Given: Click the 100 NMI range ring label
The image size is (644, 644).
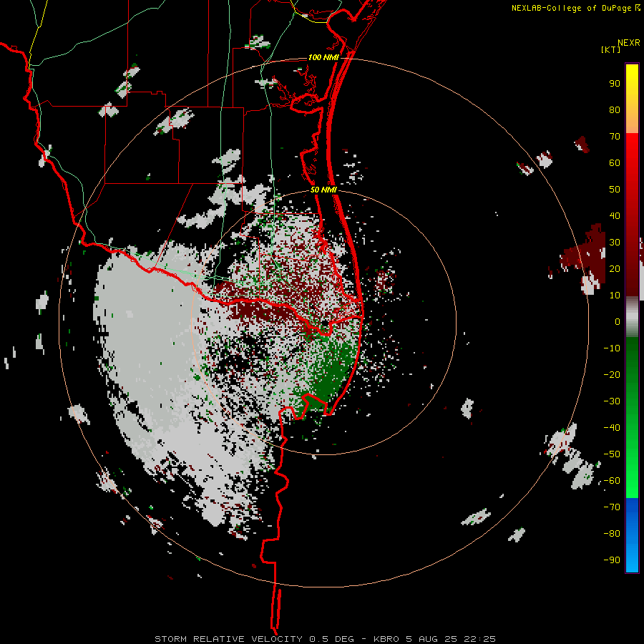Looking at the screenshot, I should [323, 57].
